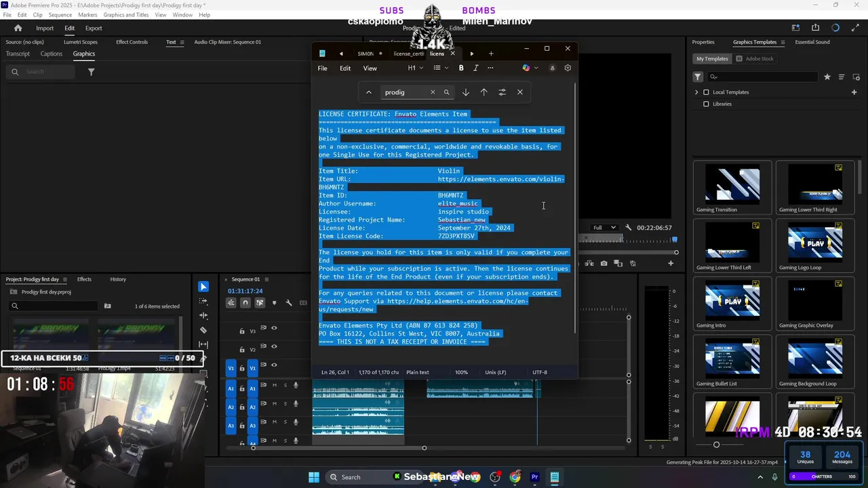Expand find bar replace chevron
This screenshot has width=868, height=488.
(x=369, y=92)
